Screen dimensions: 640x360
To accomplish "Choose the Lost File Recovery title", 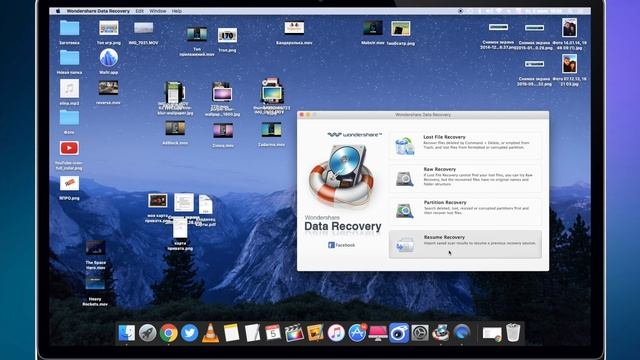I will click(444, 137).
